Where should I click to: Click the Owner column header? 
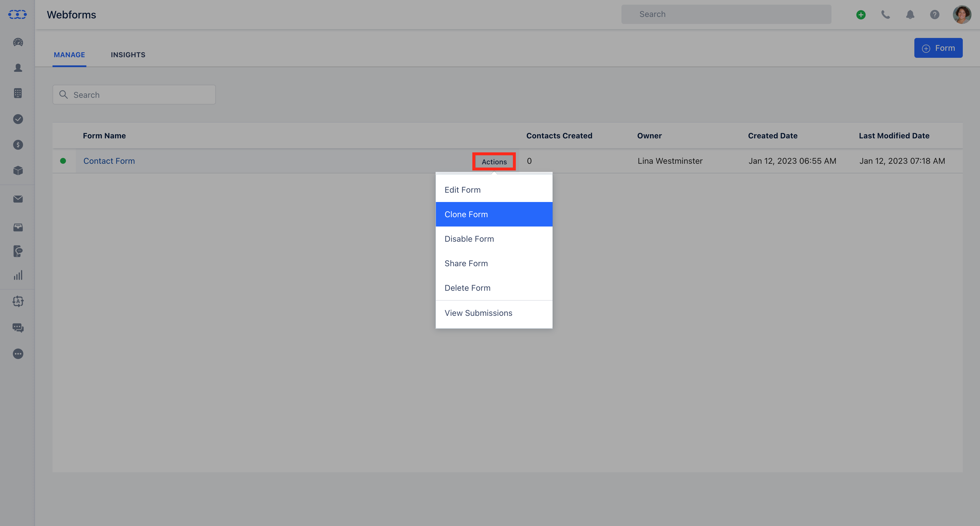(649, 136)
